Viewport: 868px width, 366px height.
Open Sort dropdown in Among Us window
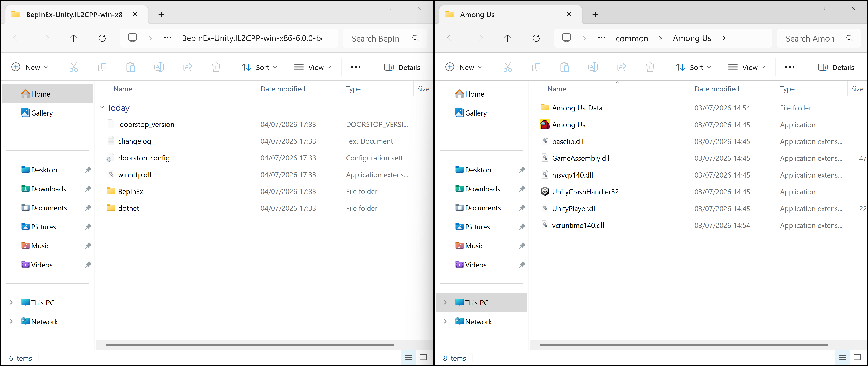(693, 67)
